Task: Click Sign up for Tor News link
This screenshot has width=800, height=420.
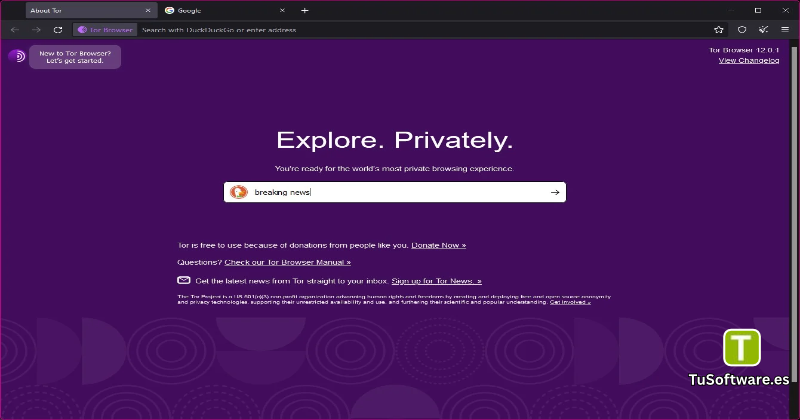Action: tap(437, 281)
